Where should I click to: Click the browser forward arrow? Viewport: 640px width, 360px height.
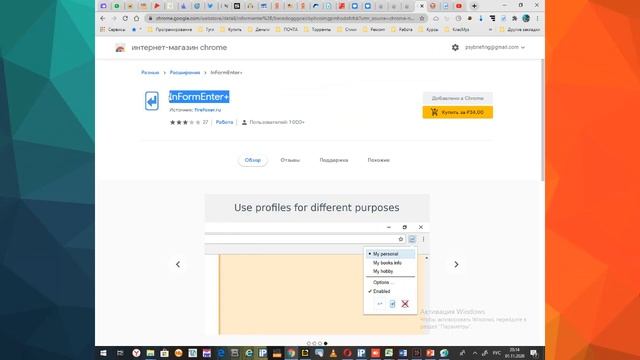pyautogui.click(x=114, y=18)
